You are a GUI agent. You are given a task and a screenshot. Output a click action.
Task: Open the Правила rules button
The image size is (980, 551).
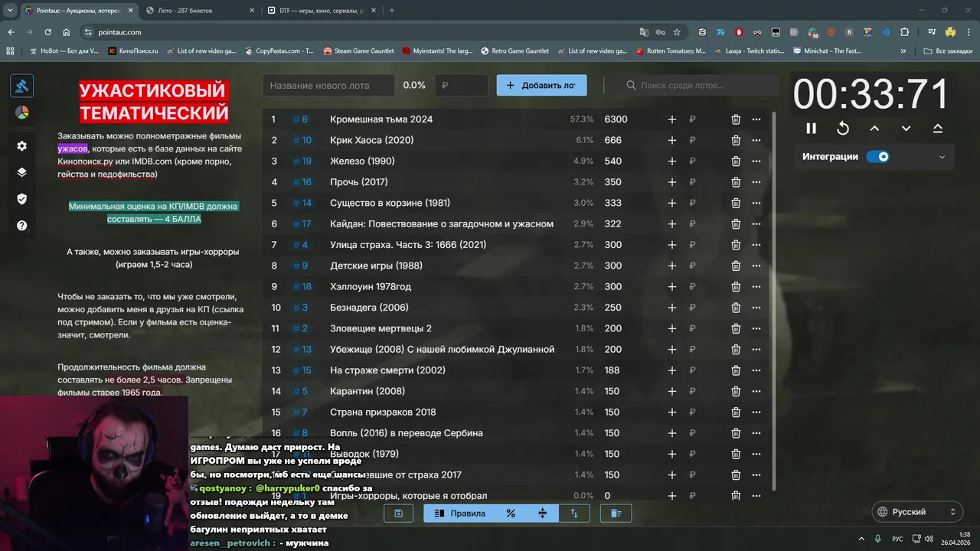pyautogui.click(x=459, y=514)
